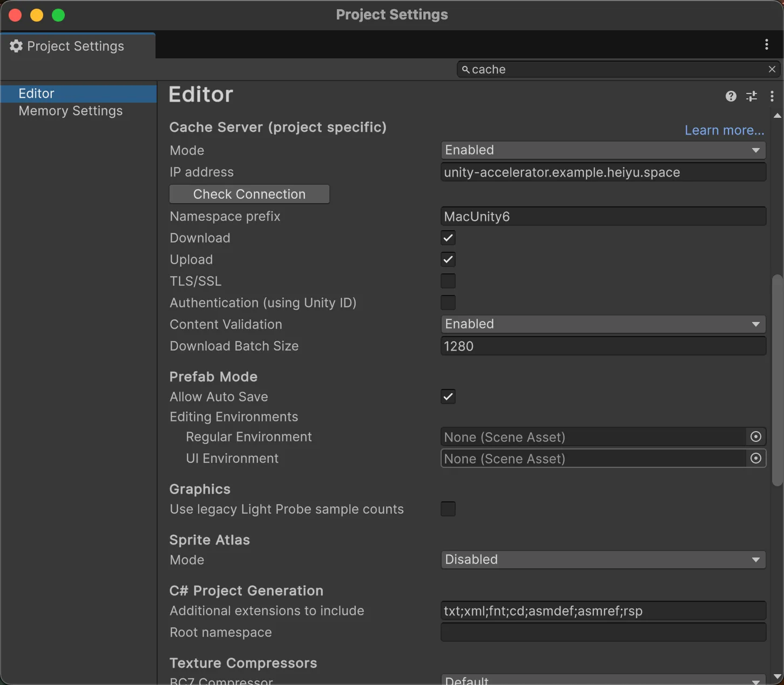The height and width of the screenshot is (685, 784).
Task: Click the search magnifier icon
Action: click(x=465, y=69)
